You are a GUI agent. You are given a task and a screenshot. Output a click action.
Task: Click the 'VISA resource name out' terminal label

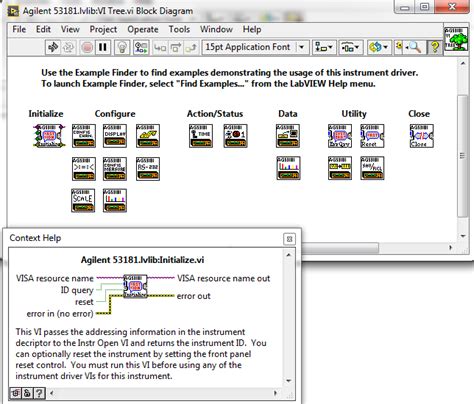point(223,278)
